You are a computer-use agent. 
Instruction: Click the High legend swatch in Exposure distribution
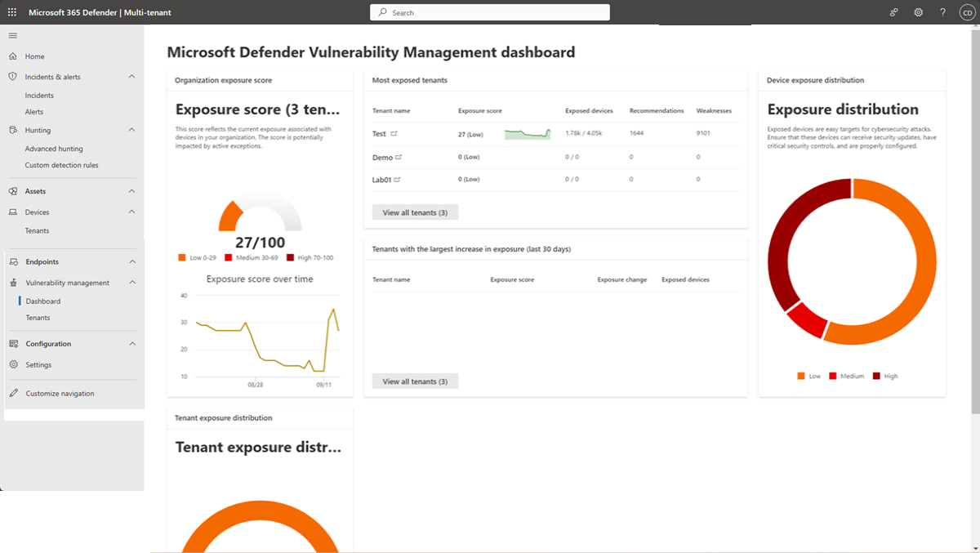click(877, 377)
